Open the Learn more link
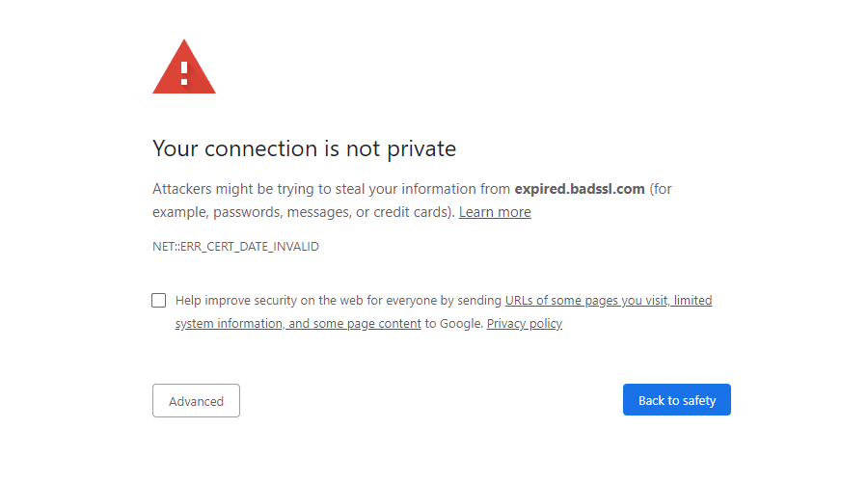This screenshot has height=483, width=868. coord(495,212)
